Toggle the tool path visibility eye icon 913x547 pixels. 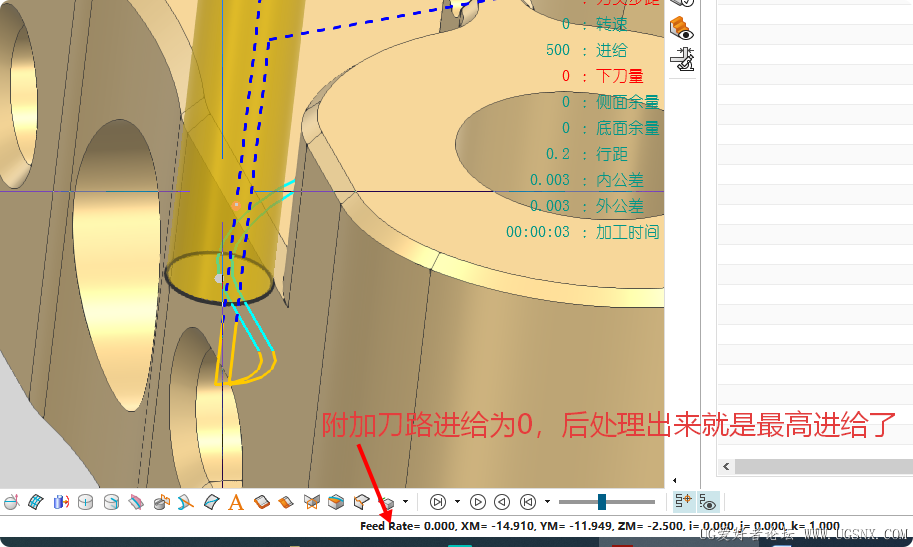pyautogui.click(x=708, y=502)
